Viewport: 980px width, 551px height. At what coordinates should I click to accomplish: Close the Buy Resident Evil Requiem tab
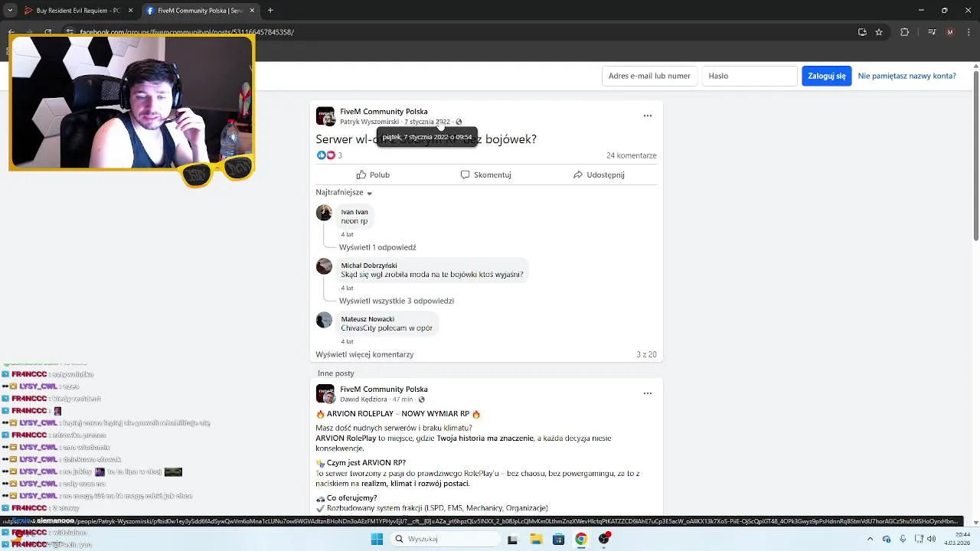pyautogui.click(x=131, y=11)
